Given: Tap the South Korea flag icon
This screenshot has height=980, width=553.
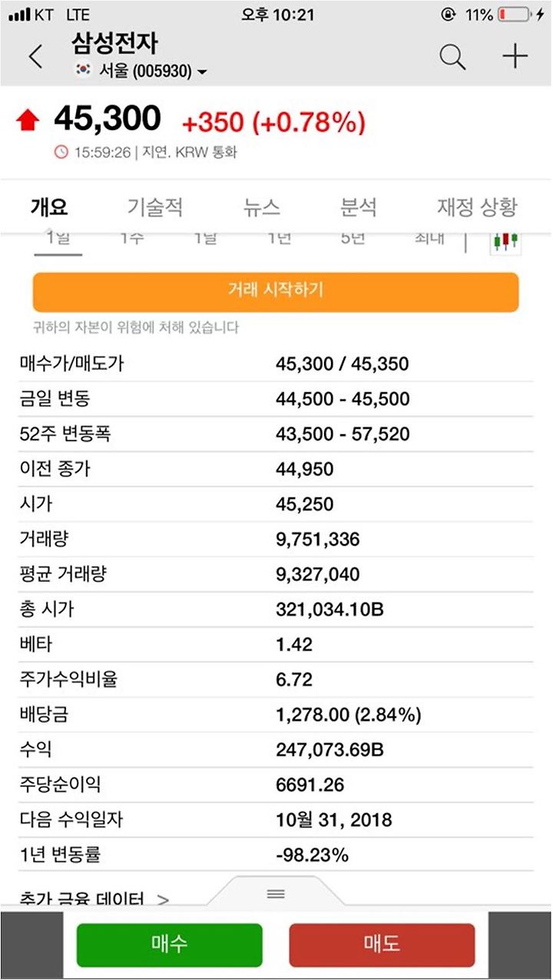Looking at the screenshot, I should (x=83, y=71).
